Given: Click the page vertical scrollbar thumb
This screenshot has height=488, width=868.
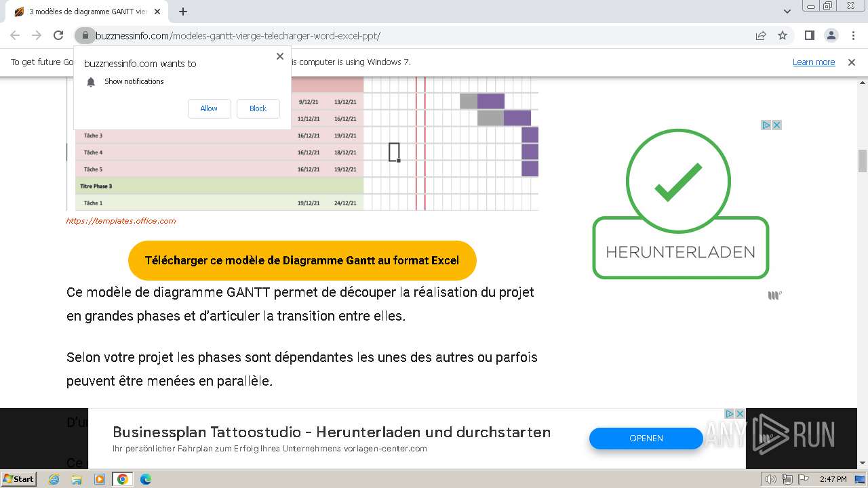Looking at the screenshot, I should pos(863,161).
